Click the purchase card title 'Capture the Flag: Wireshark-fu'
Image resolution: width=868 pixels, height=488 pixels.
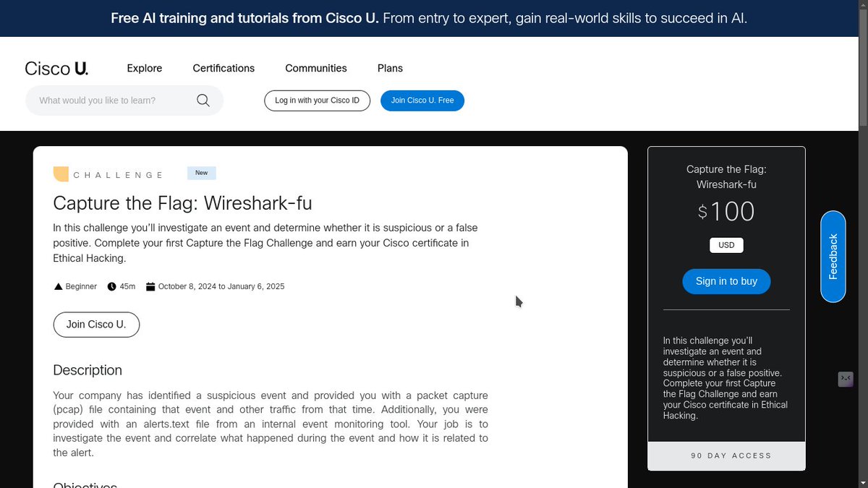[726, 176]
